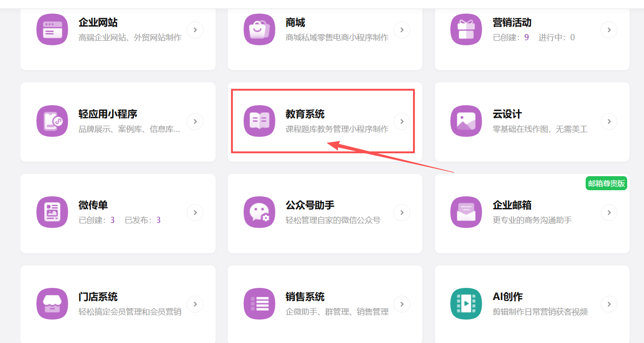Click the AI创作 heading
644x343 pixels.
point(508,297)
